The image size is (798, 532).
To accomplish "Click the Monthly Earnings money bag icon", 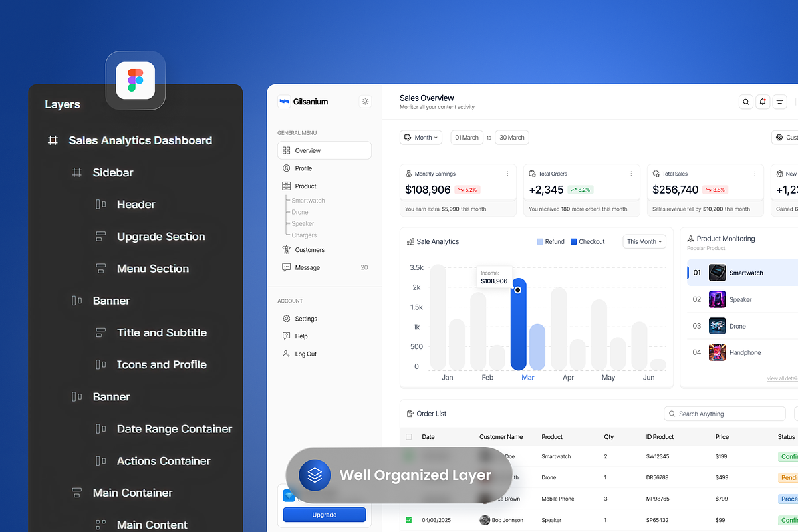I will pyautogui.click(x=409, y=174).
